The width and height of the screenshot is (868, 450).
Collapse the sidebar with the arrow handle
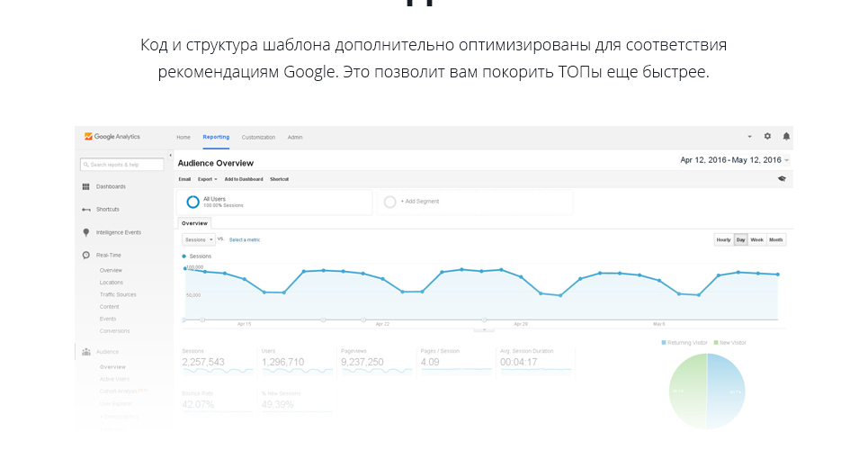pos(170,156)
